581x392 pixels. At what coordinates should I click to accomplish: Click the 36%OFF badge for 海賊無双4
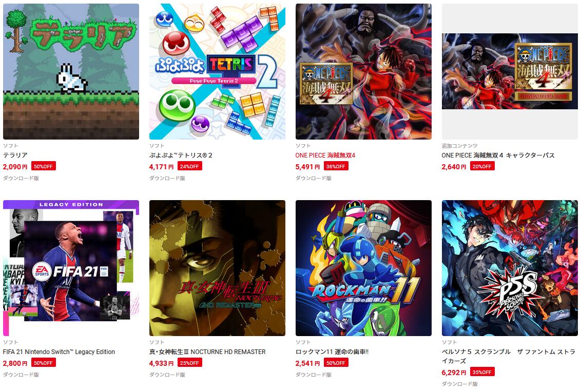[336, 166]
